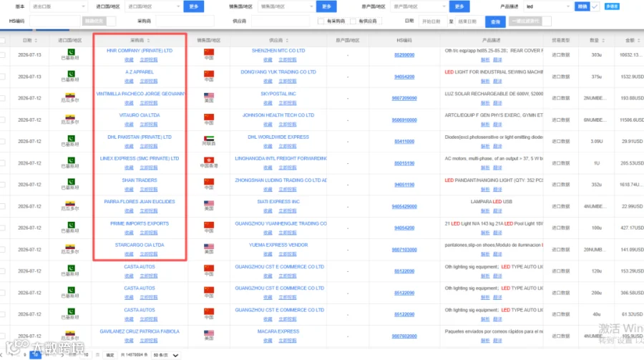Click Pakistan flag in HNR COMPANY row
This screenshot has height=360, width=644.
(x=71, y=52)
